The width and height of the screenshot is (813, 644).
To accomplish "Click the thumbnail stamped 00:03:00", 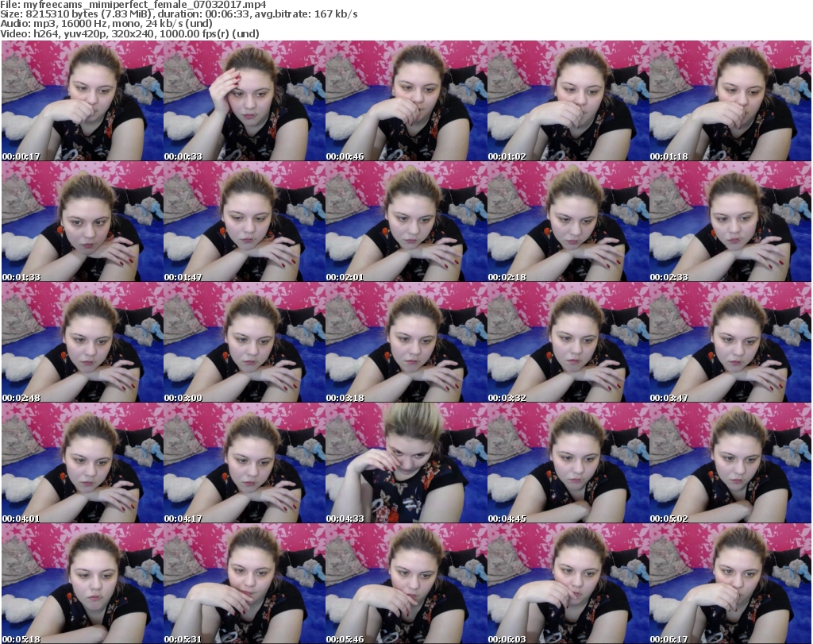I will 245,342.
